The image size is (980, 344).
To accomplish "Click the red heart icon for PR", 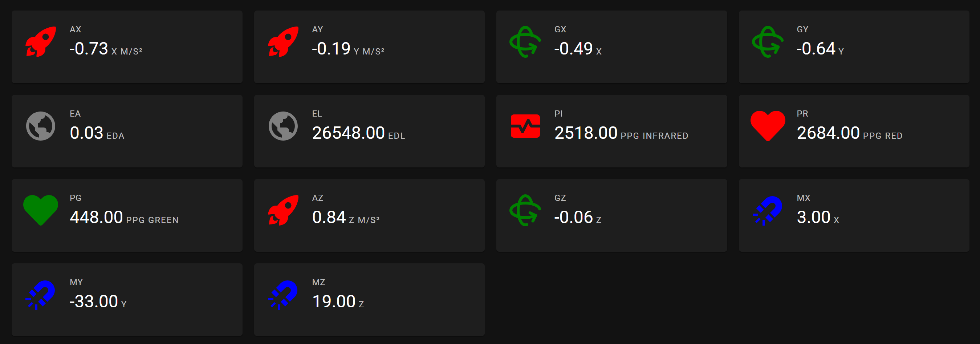I will pos(768,126).
